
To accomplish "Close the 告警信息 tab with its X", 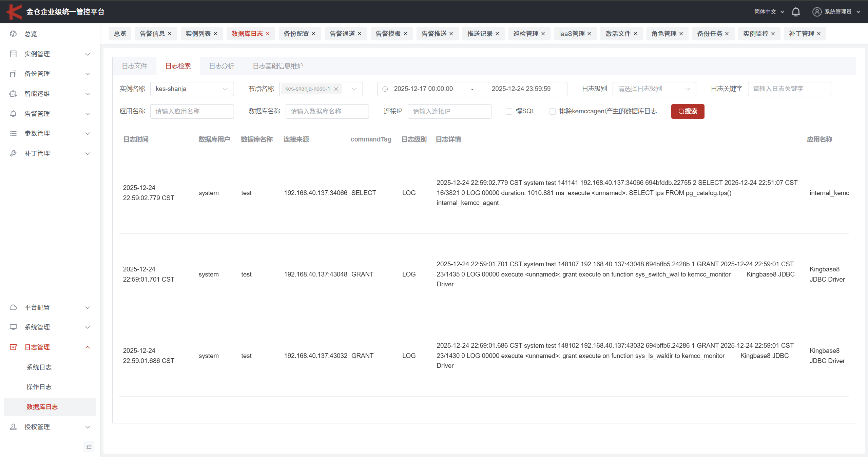I will pos(170,34).
